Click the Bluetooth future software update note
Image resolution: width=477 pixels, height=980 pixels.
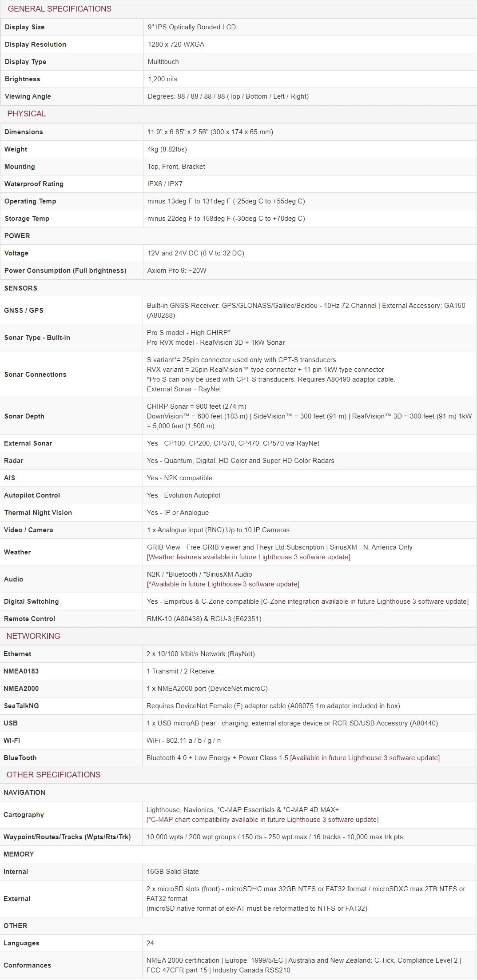[x=365, y=758]
